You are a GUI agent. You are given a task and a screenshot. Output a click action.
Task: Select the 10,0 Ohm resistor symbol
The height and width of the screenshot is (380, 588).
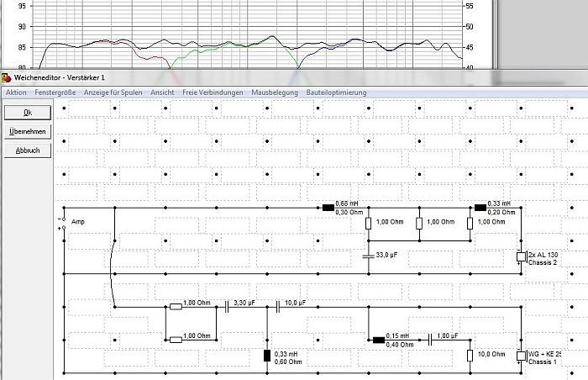click(470, 356)
